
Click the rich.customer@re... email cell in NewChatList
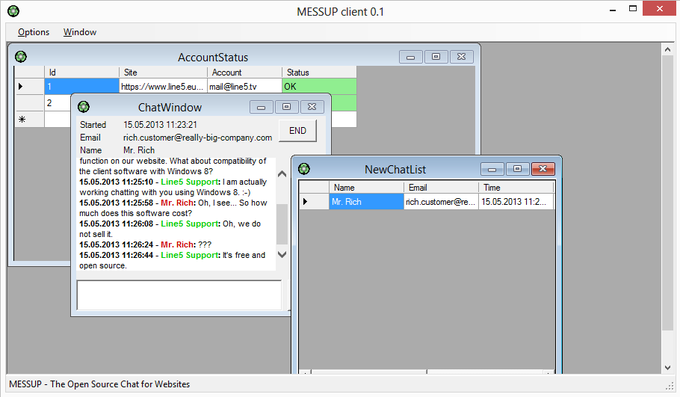tap(441, 202)
